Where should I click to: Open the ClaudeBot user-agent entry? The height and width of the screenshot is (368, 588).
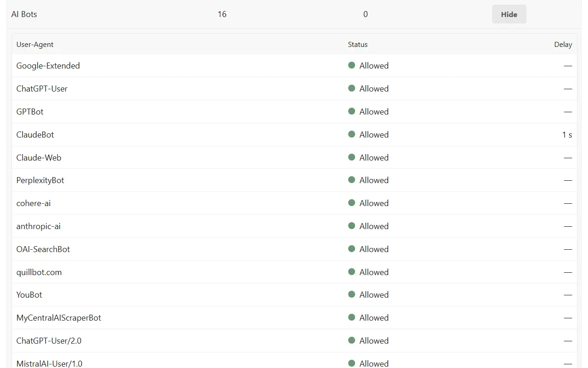click(x=35, y=134)
